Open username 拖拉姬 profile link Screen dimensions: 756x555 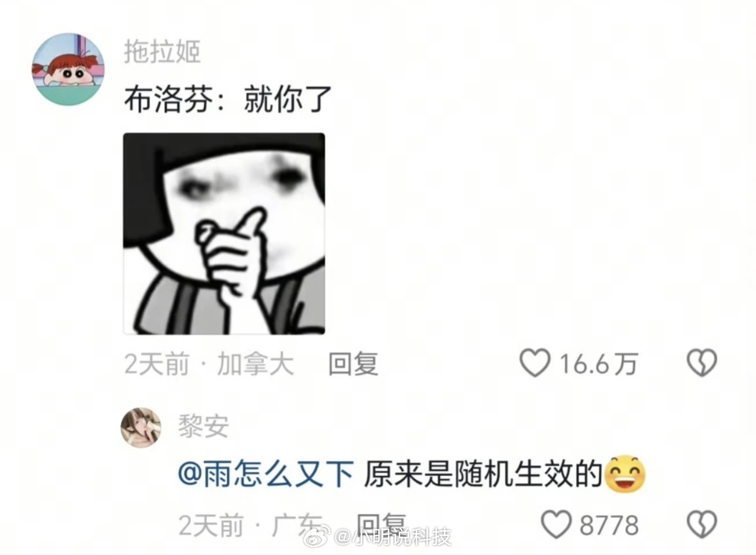tap(162, 52)
